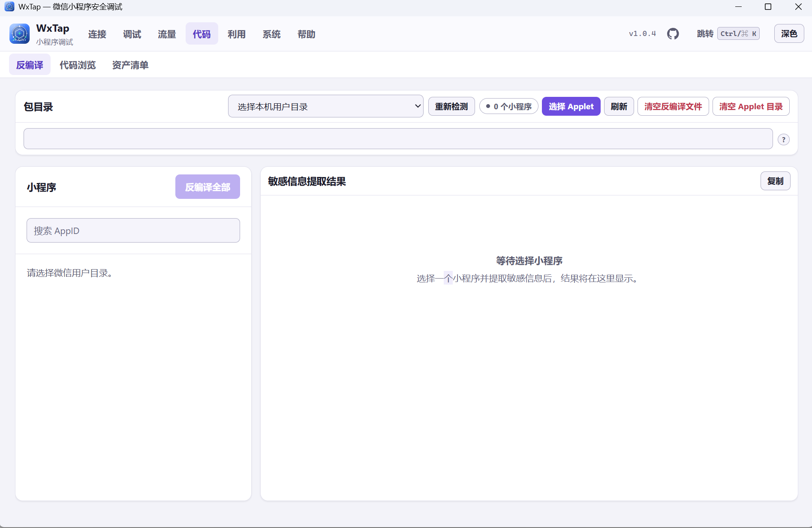Screen dimensions: 812x528
Task: Click the 反编译全部 button
Action: tap(208, 187)
